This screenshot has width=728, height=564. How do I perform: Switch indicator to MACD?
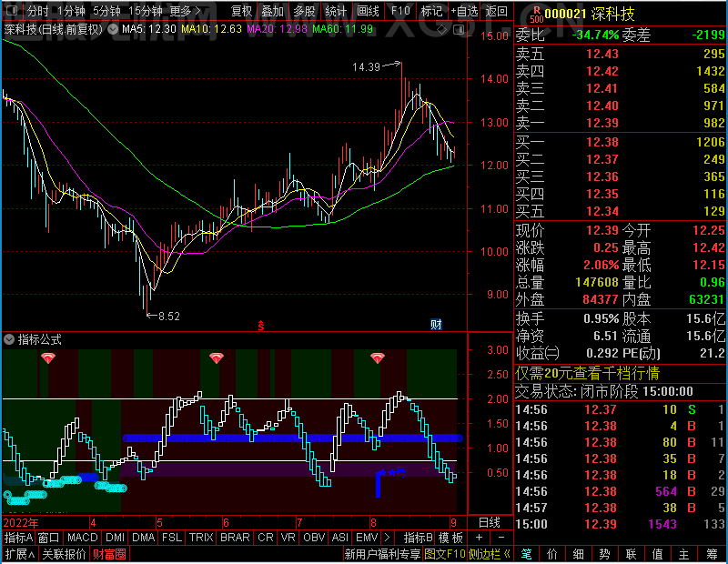point(82,538)
